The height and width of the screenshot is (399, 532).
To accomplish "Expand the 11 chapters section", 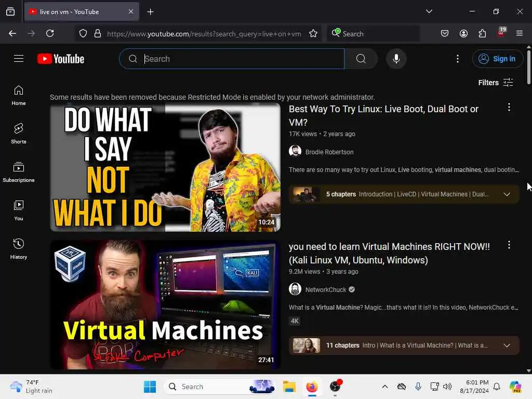I will [x=404, y=345].
